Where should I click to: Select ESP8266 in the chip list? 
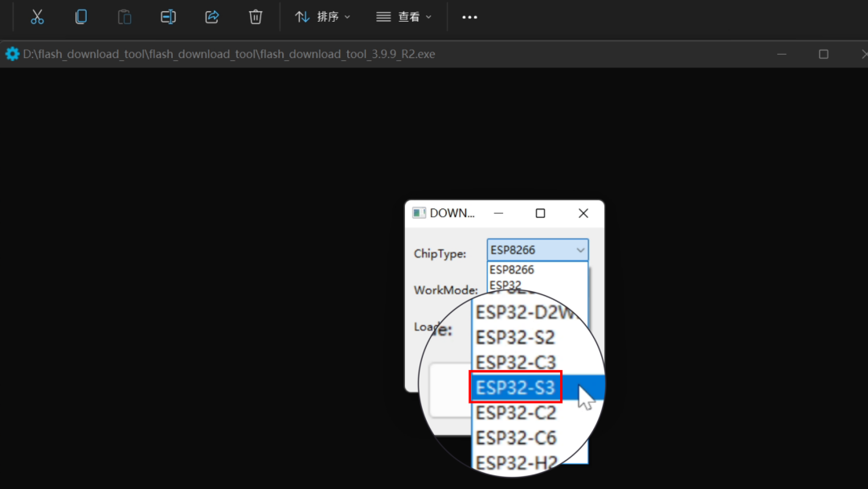point(512,269)
